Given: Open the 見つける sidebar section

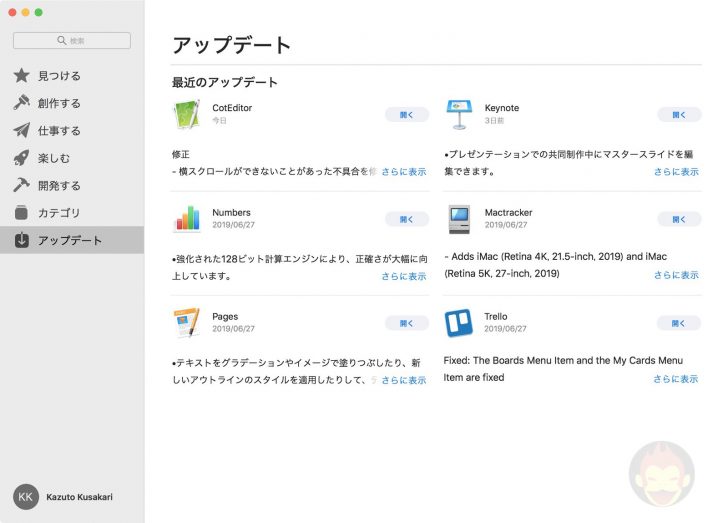Looking at the screenshot, I should 72,76.
